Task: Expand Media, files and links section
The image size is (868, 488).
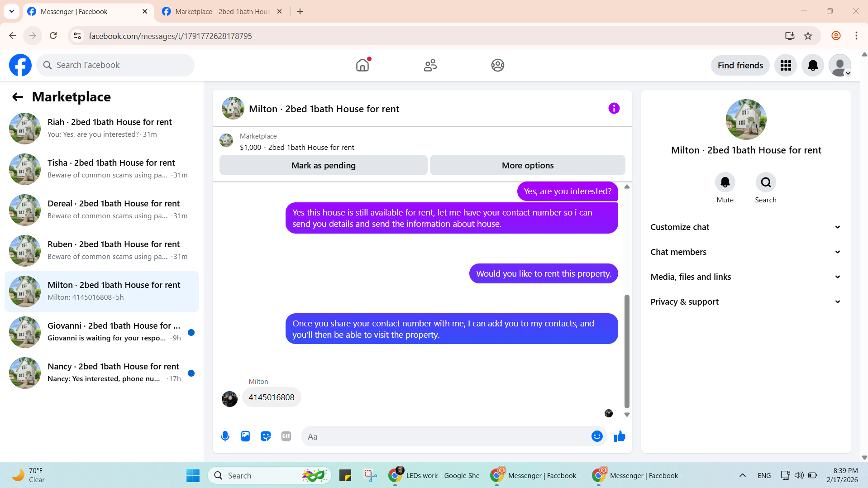Action: (x=746, y=277)
